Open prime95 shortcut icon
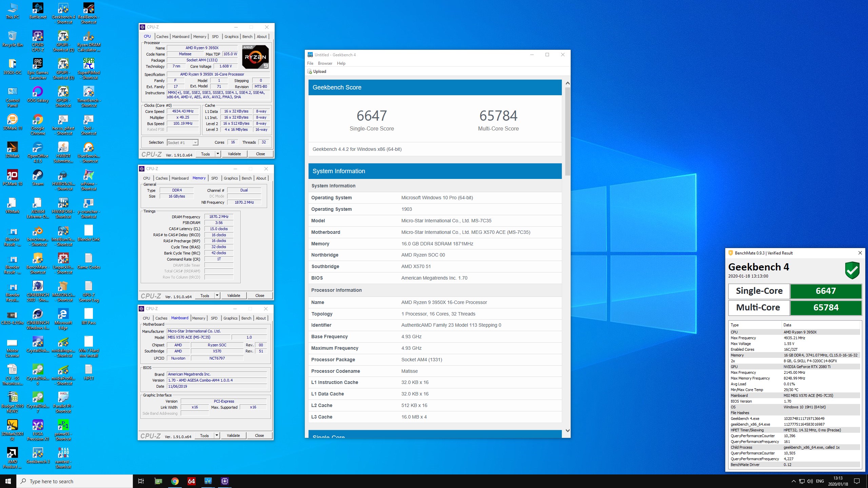The width and height of the screenshot is (868, 488). [x=63, y=430]
